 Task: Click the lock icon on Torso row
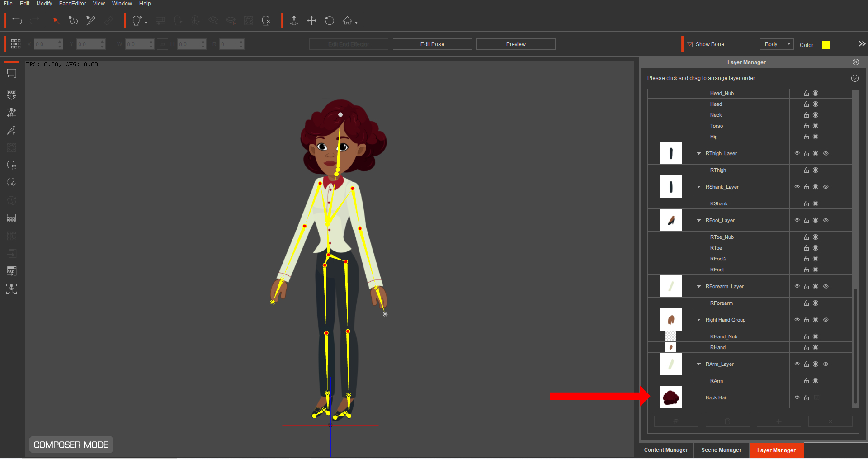(806, 126)
